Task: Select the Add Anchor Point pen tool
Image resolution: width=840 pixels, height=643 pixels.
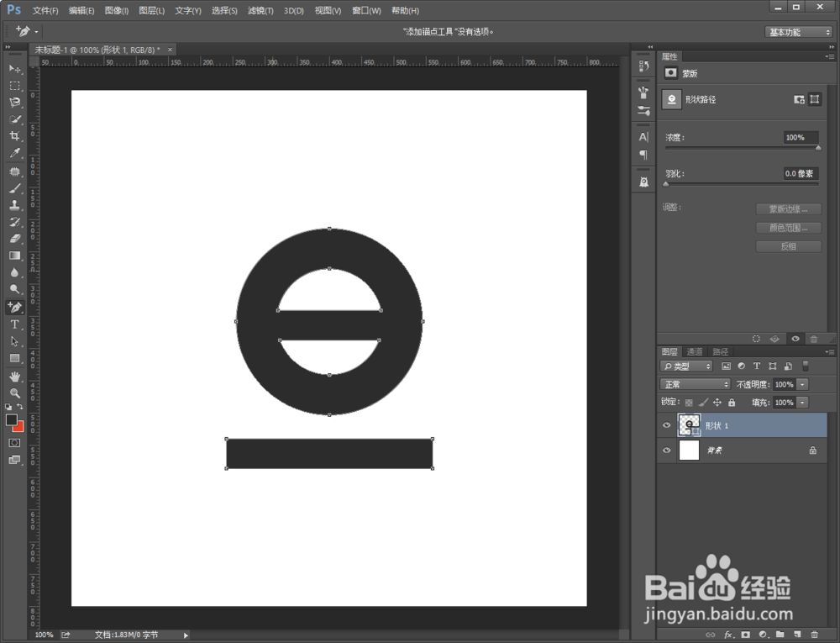Action: [14, 307]
